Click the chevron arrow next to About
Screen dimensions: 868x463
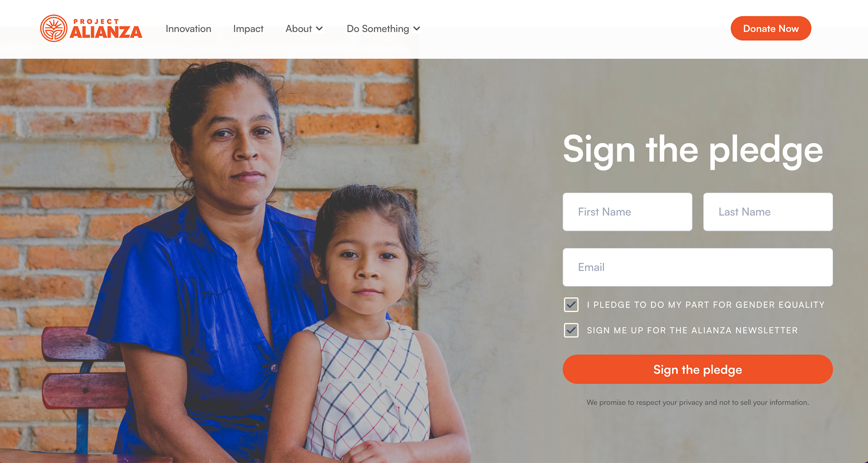319,28
